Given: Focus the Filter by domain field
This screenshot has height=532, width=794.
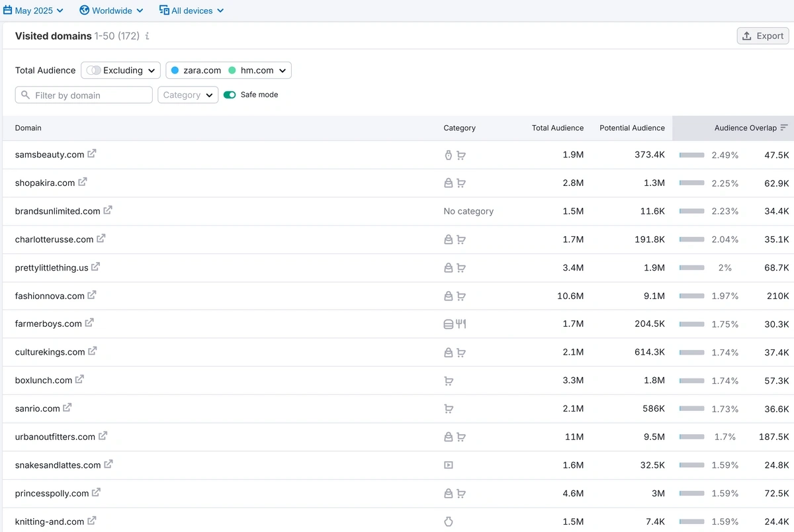Looking at the screenshot, I should coord(84,95).
